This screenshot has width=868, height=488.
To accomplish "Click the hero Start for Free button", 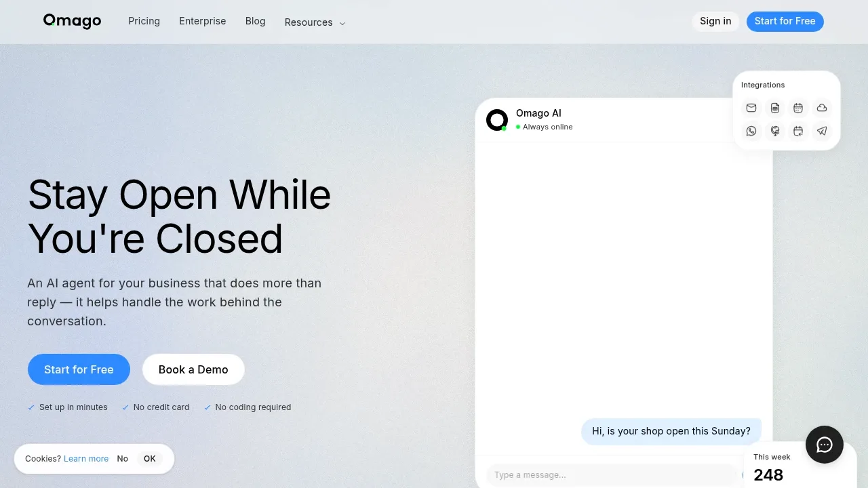I will 79,369.
